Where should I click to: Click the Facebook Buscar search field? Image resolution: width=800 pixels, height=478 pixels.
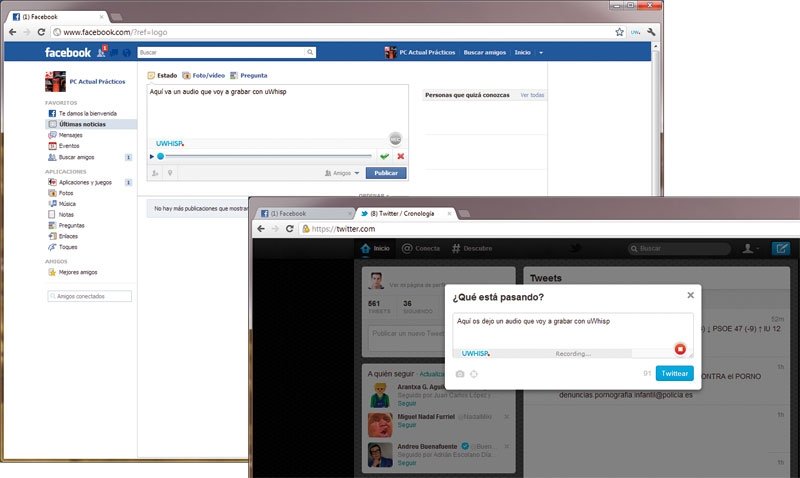221,52
